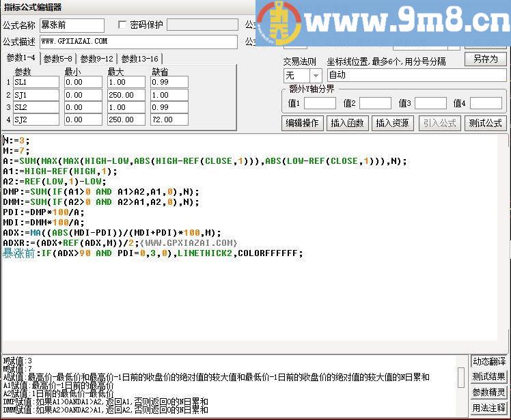
Task: Toggle the 密码保护 checkbox
Action: [122, 25]
